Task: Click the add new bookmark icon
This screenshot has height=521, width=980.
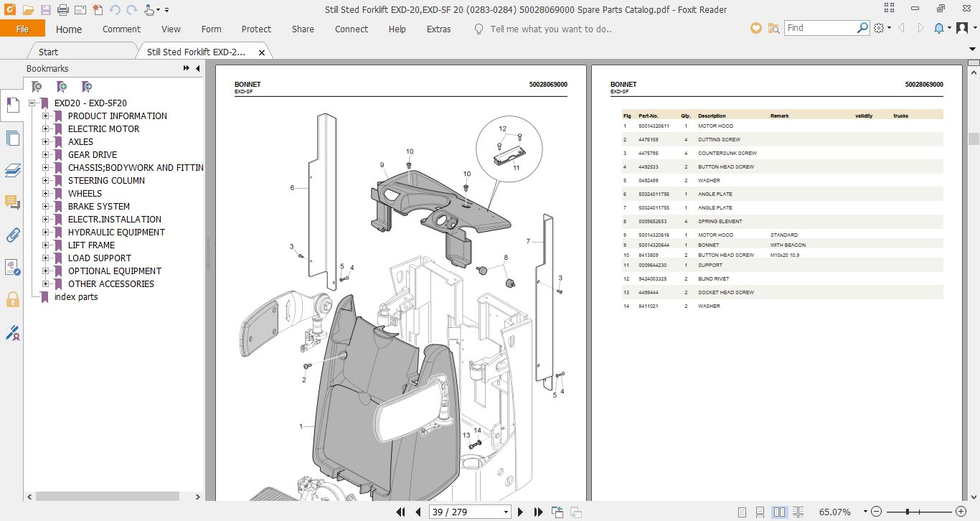Action: (x=62, y=87)
